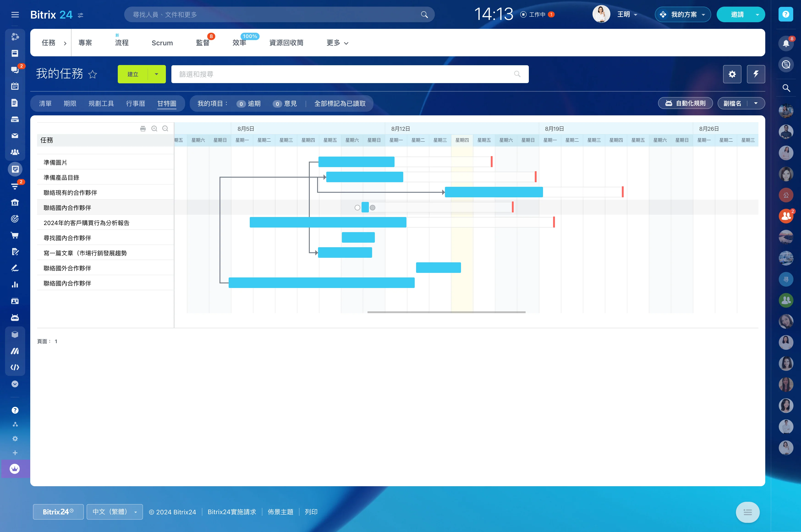Viewport: 801px width, 532px height.
Task: Expand the 我的方案 dropdown
Action: tap(703, 15)
